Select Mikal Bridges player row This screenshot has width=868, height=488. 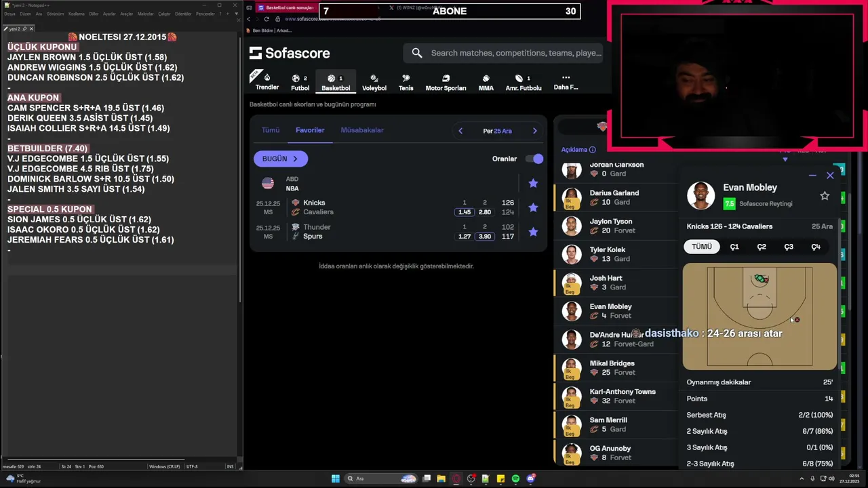pyautogui.click(x=616, y=367)
